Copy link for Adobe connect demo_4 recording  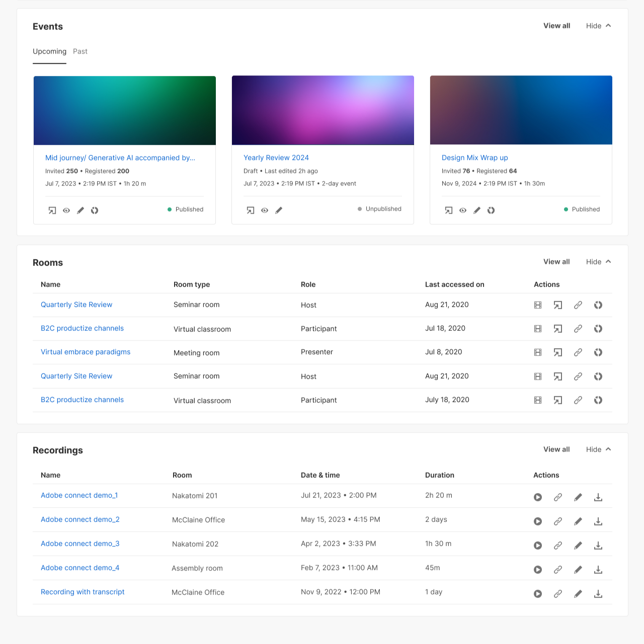click(x=558, y=570)
